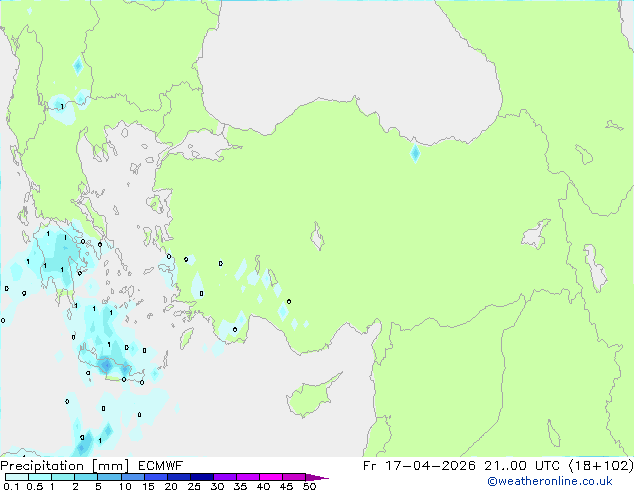Viewport: 634px width, 490px height.
Task: Click the '[mm]' unit label
Action: click(111, 466)
